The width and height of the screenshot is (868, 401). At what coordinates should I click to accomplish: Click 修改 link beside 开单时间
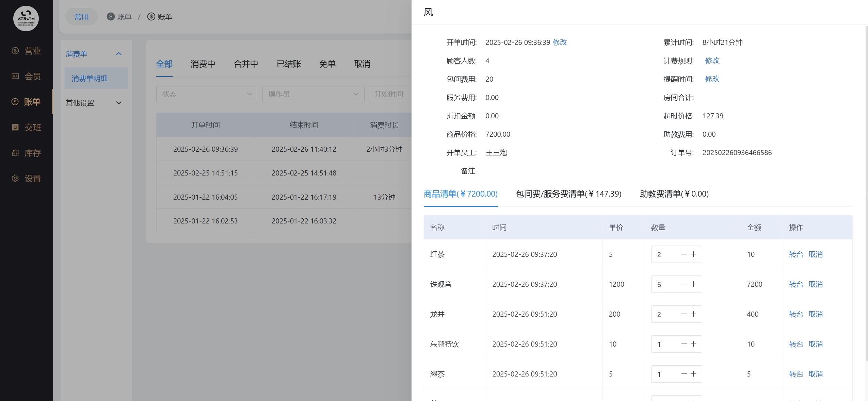click(x=560, y=42)
